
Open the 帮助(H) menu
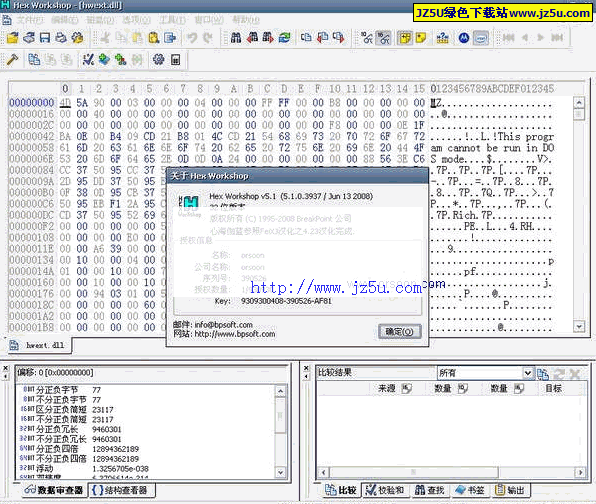246,20
